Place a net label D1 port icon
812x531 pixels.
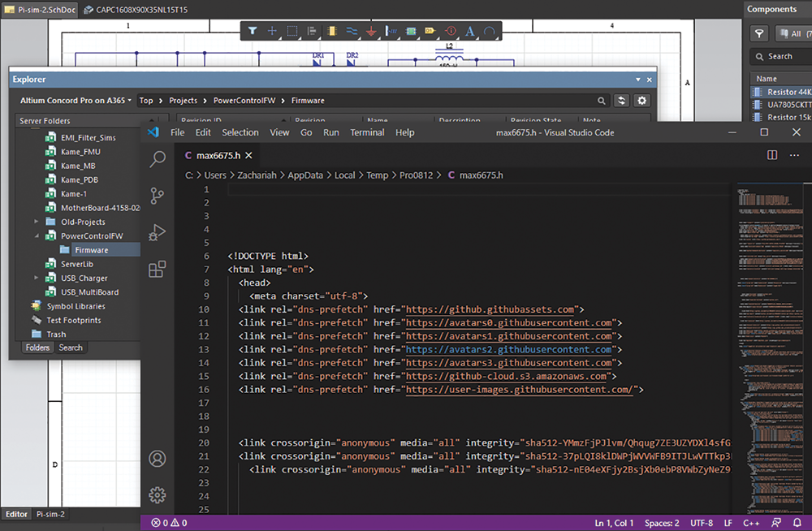click(430, 31)
